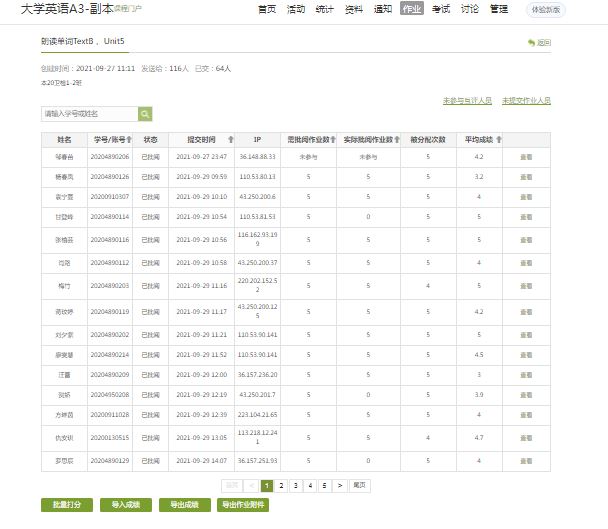
Task: Click 查看 for student 20200130515
Action: point(526,438)
